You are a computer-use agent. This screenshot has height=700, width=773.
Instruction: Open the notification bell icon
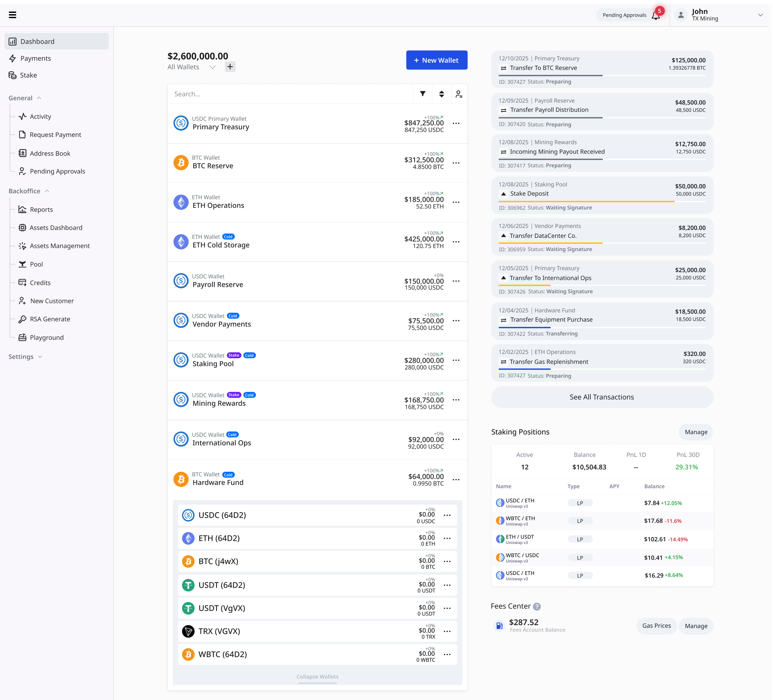(x=655, y=16)
